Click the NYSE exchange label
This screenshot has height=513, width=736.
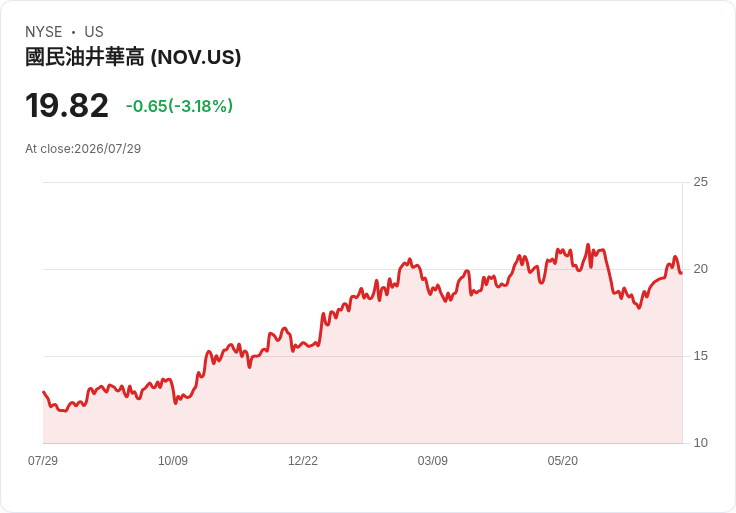[44, 32]
